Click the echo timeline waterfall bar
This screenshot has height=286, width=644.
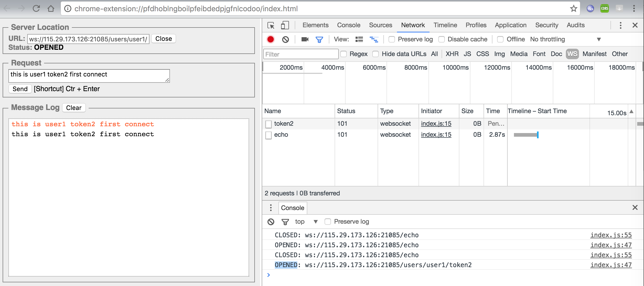[526, 135]
